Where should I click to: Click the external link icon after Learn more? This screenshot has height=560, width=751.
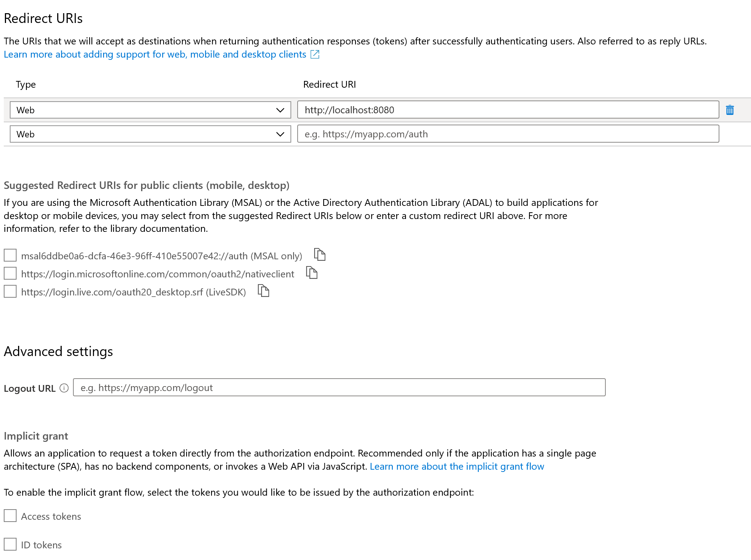point(315,55)
